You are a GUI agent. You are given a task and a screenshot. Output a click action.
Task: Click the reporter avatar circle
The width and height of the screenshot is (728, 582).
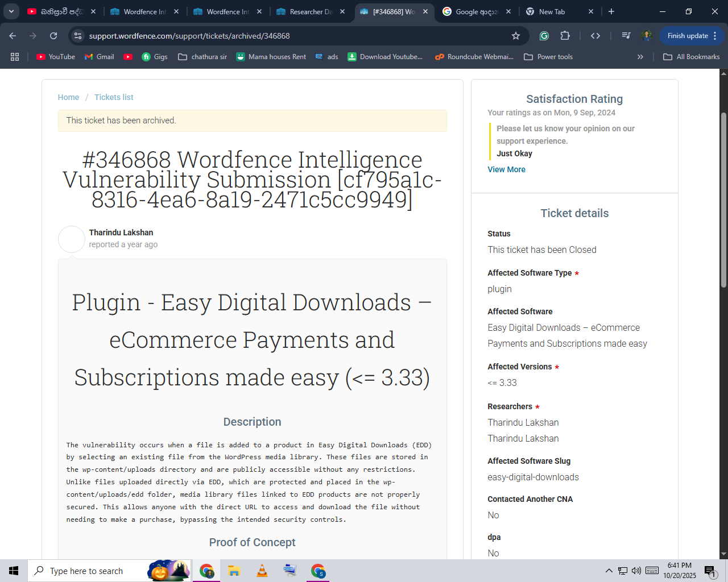click(x=72, y=239)
